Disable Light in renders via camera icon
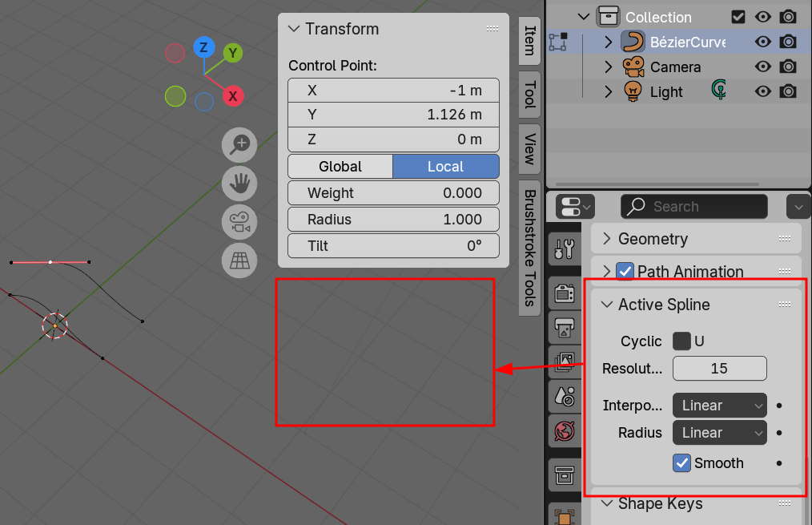Screen dimensions: 812x525 coord(788,91)
